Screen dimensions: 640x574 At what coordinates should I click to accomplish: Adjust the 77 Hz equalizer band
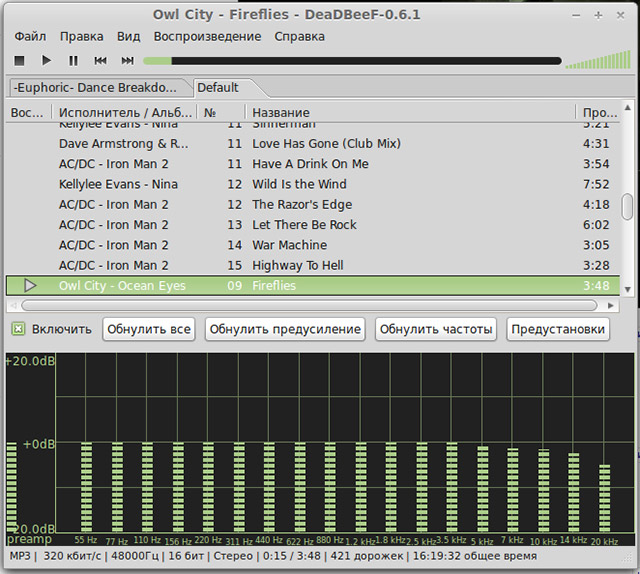click(x=117, y=487)
